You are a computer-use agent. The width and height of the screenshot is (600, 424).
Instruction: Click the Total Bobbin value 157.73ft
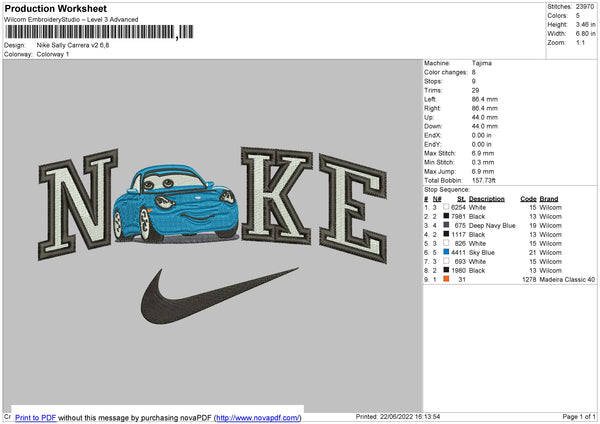(483, 180)
